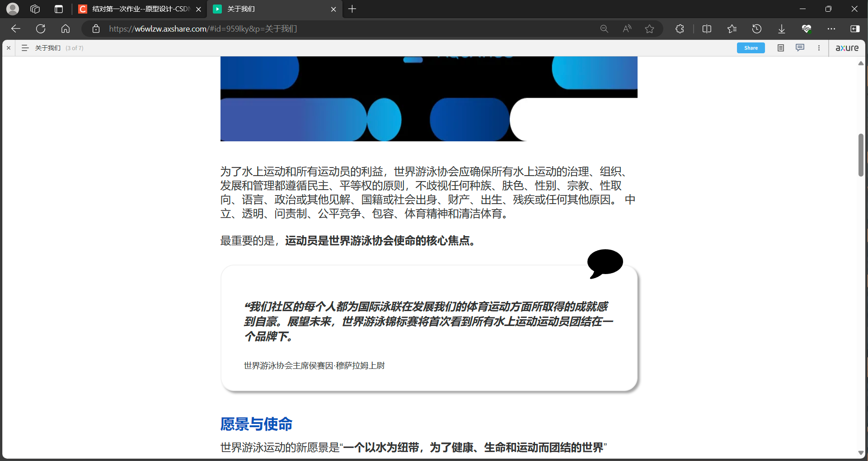Toggle the browser sidebar

855,29
